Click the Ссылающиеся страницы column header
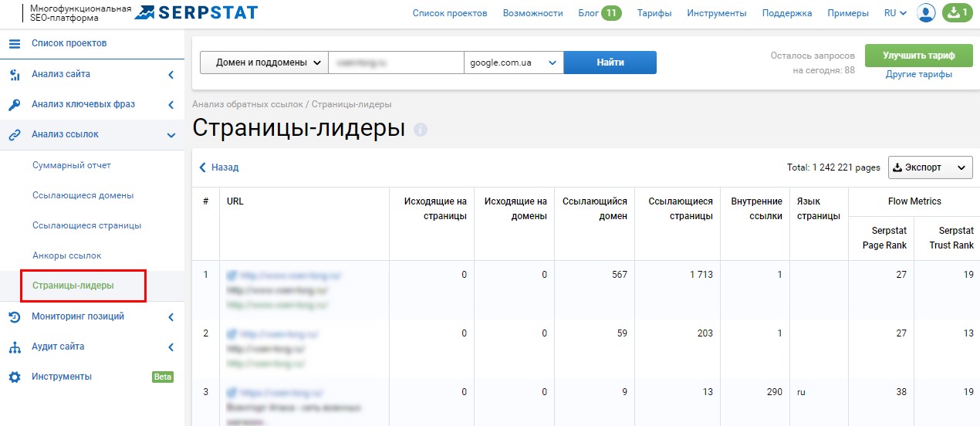The width and height of the screenshot is (980, 426). pos(681,209)
